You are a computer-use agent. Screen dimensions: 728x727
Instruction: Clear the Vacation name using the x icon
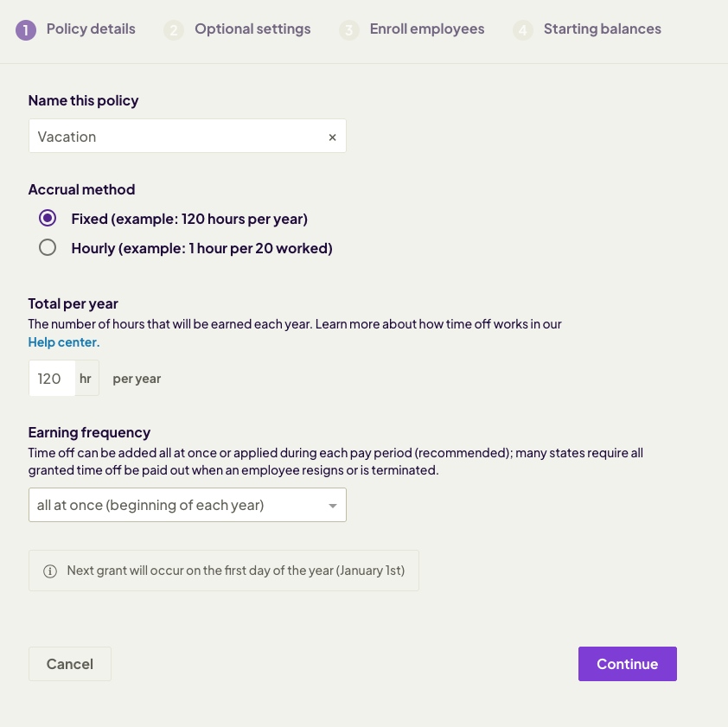coord(333,137)
